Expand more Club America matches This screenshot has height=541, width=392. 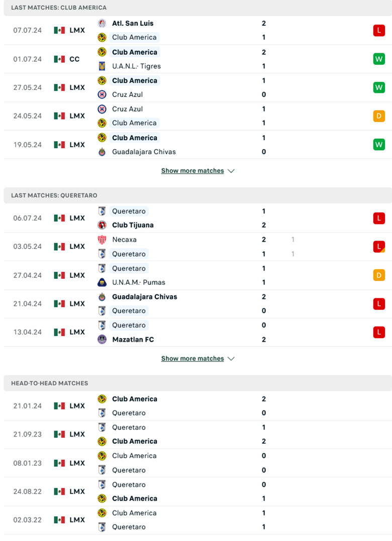(x=192, y=171)
